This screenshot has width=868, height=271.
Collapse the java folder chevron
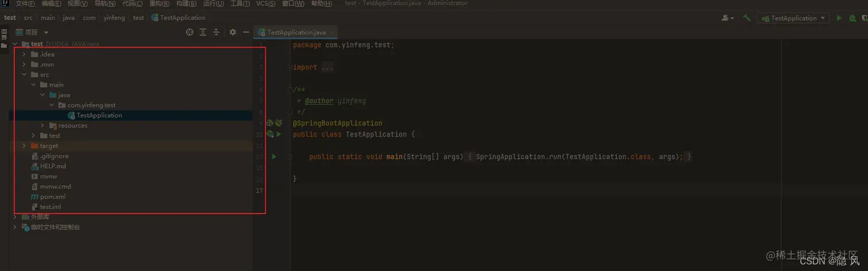tap(42, 95)
